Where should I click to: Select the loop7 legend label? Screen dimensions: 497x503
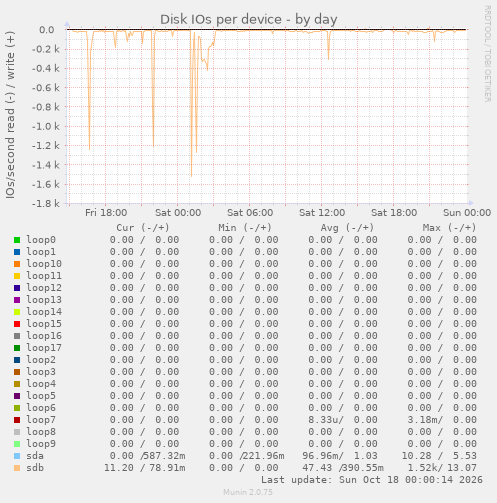coord(41,420)
